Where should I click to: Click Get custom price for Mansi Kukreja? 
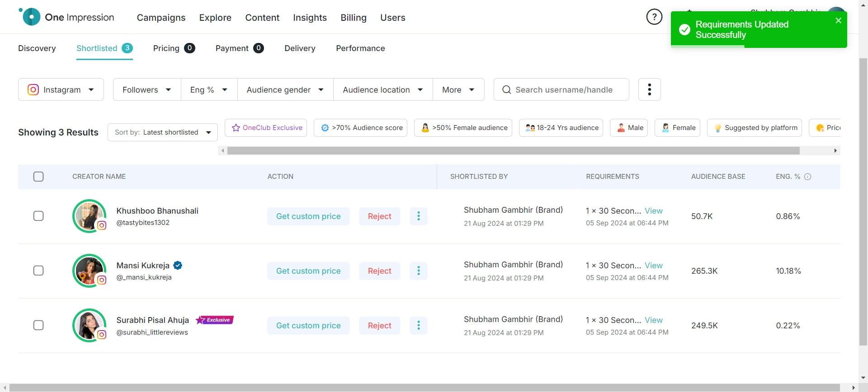pos(308,271)
